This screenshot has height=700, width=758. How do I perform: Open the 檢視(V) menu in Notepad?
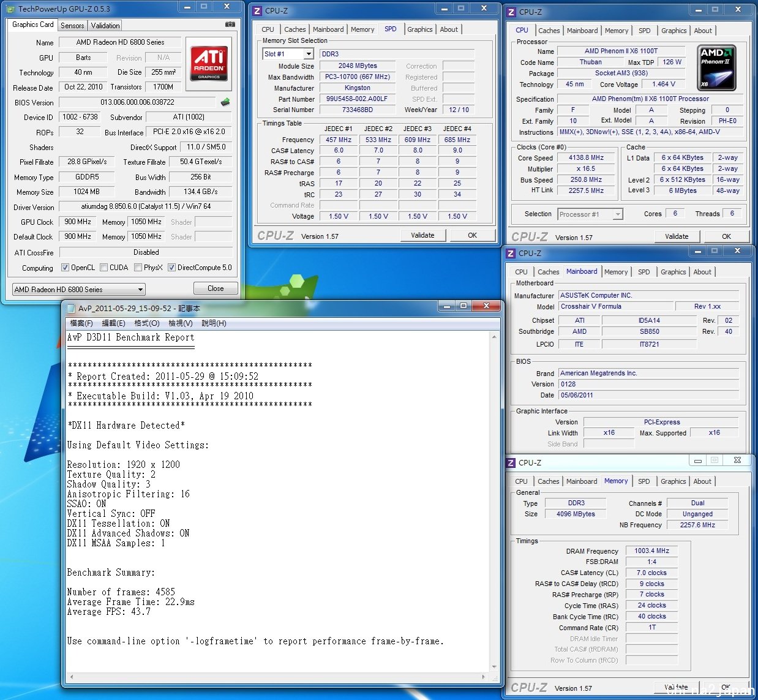point(181,323)
